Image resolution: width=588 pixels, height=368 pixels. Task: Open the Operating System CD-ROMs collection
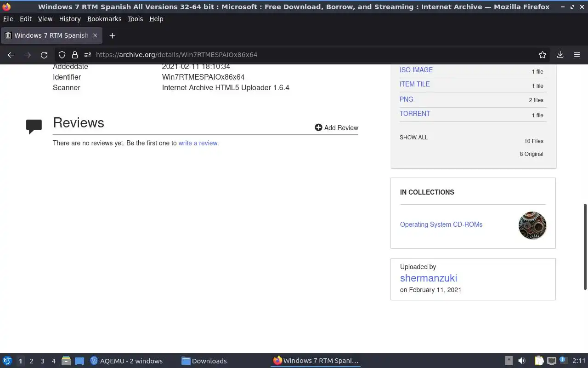pyautogui.click(x=441, y=224)
